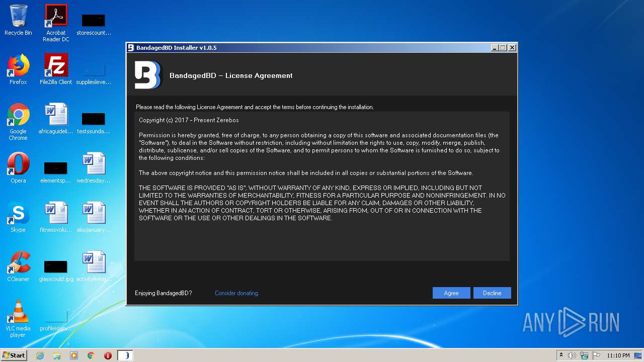Select the testssunda desktop file
Viewport: 644px width, 362px height.
click(94, 123)
